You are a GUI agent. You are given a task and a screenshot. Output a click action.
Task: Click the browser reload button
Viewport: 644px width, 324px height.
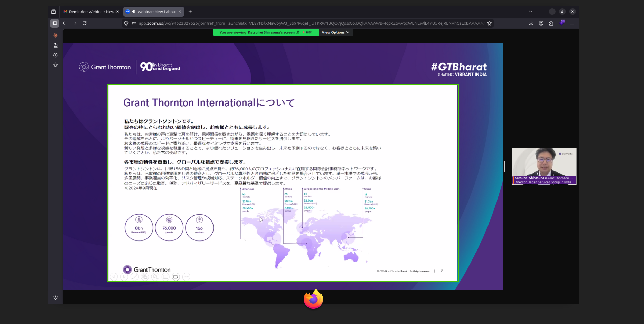tap(84, 23)
